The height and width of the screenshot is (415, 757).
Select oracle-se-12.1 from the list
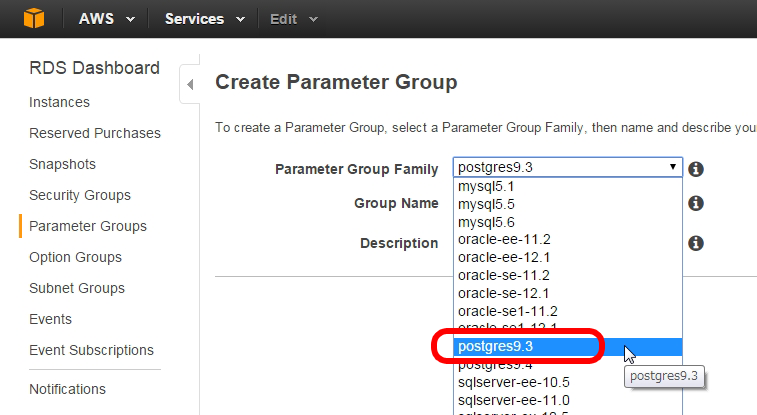(x=568, y=293)
